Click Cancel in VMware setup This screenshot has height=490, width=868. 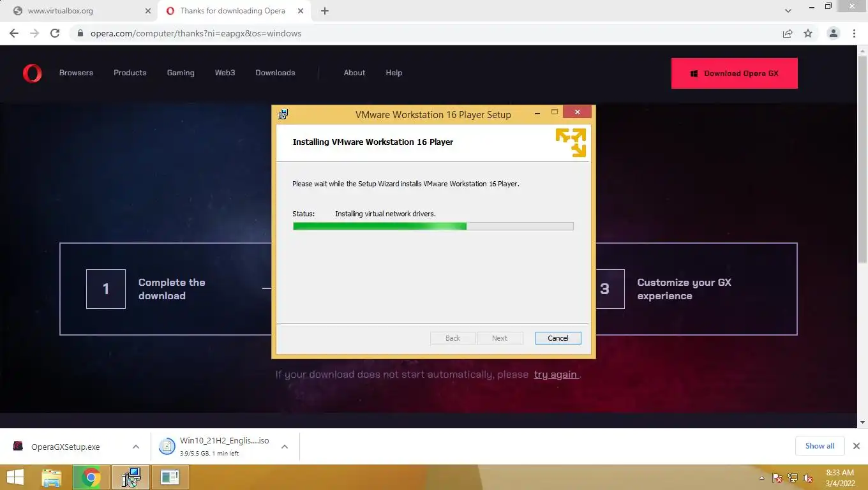(x=558, y=338)
